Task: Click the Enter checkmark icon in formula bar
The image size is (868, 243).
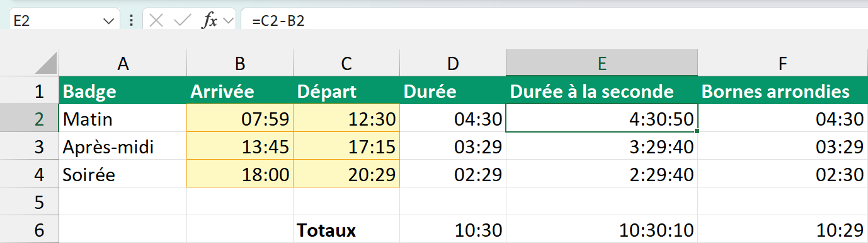Action: pyautogui.click(x=182, y=20)
